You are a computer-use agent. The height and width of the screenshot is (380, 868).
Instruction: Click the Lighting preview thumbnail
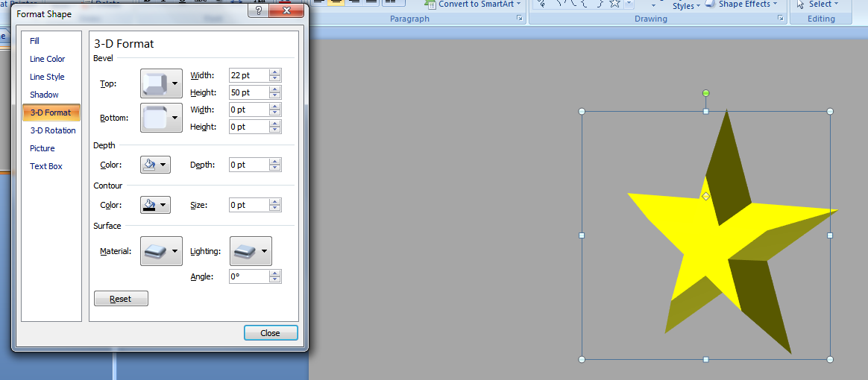tap(244, 250)
